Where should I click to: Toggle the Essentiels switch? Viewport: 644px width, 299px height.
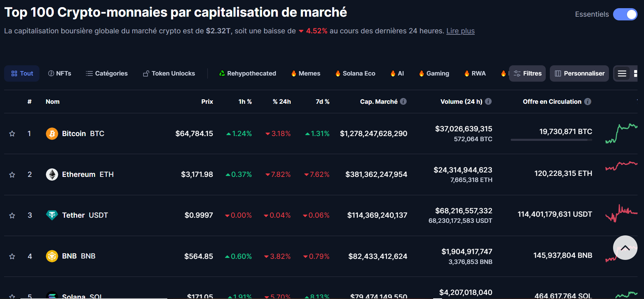coord(625,14)
